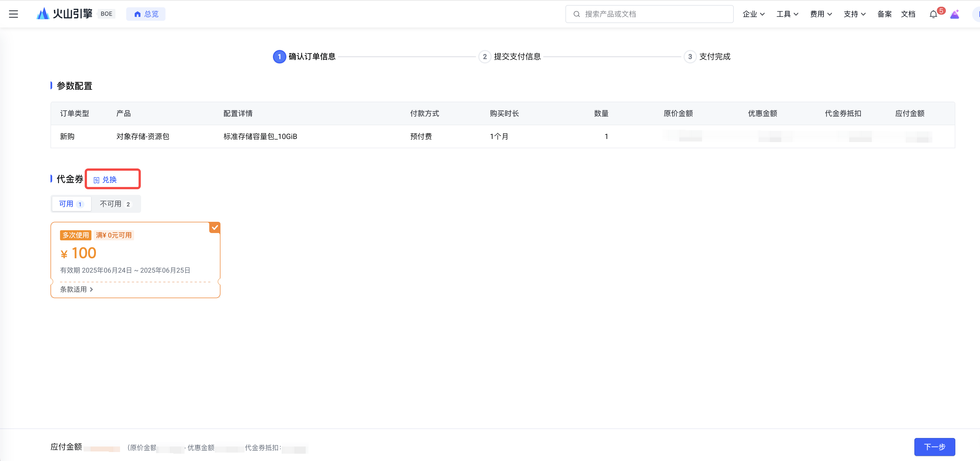
Task: Click the 代金券抵扣 column header
Action: click(843, 113)
